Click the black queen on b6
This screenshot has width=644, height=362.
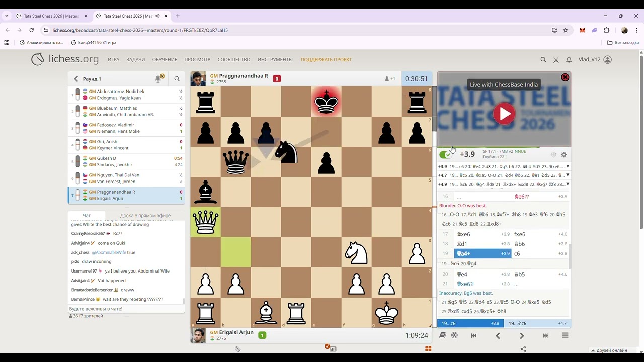[x=235, y=162]
